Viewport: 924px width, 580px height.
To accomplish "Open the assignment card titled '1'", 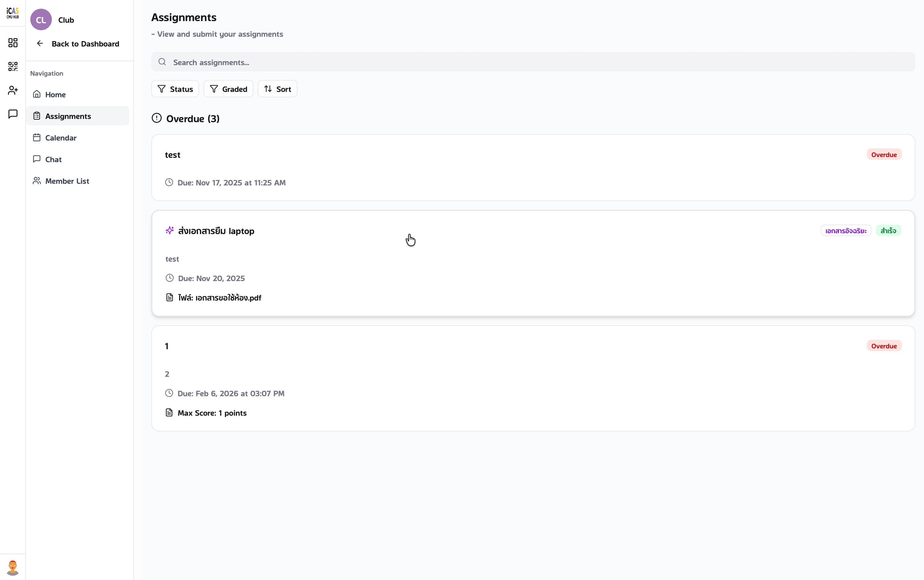I will 533,378.
